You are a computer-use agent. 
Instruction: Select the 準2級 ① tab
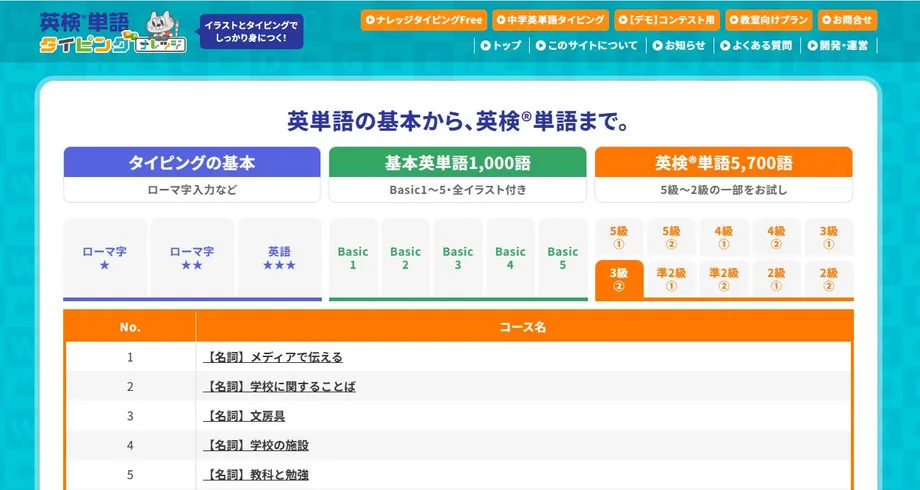point(671,279)
